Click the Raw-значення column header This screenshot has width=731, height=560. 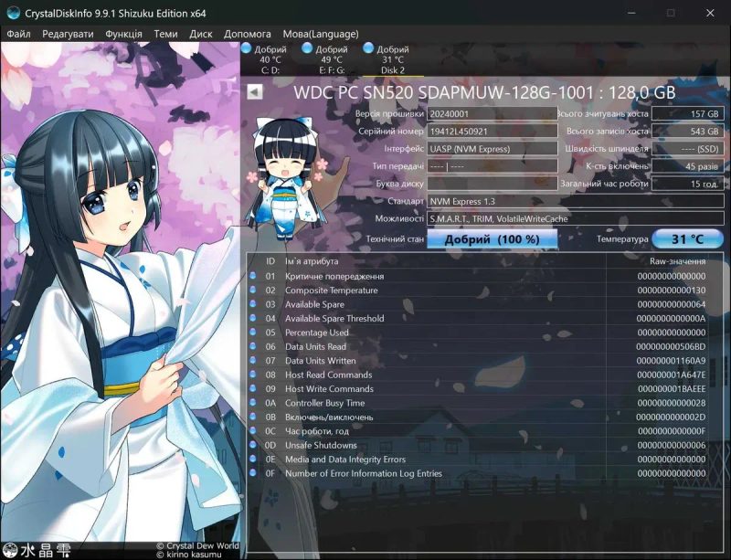coord(677,261)
